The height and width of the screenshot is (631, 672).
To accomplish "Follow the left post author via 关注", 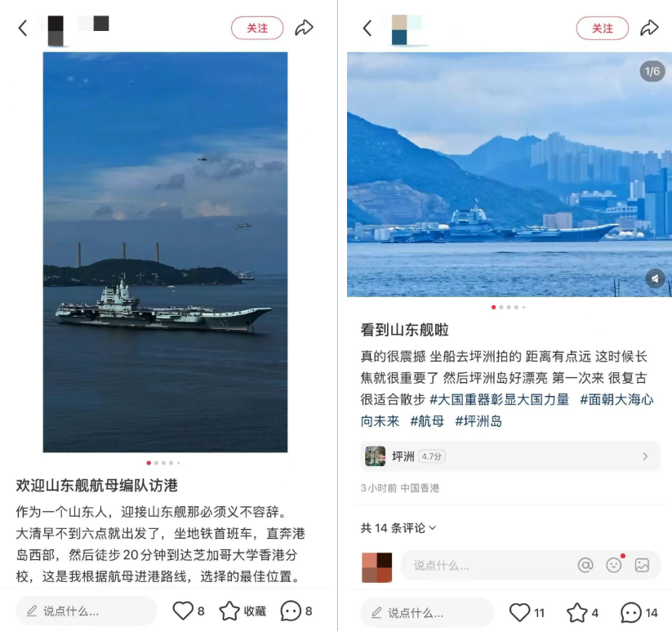I will click(257, 29).
